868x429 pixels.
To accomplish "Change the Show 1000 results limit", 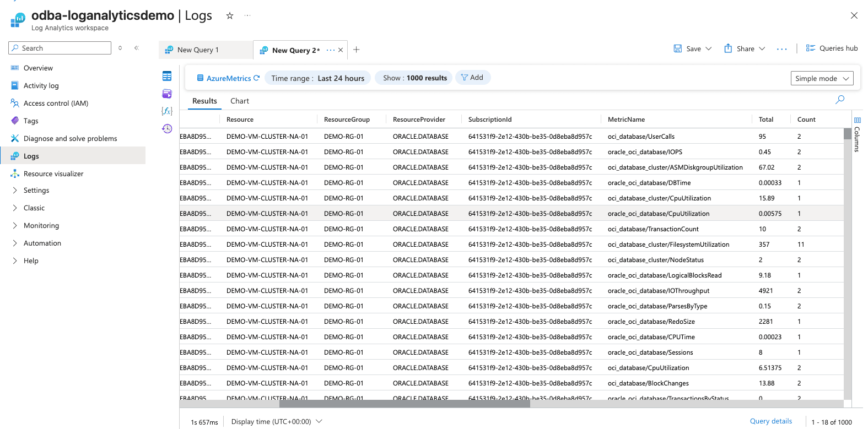I will point(414,78).
